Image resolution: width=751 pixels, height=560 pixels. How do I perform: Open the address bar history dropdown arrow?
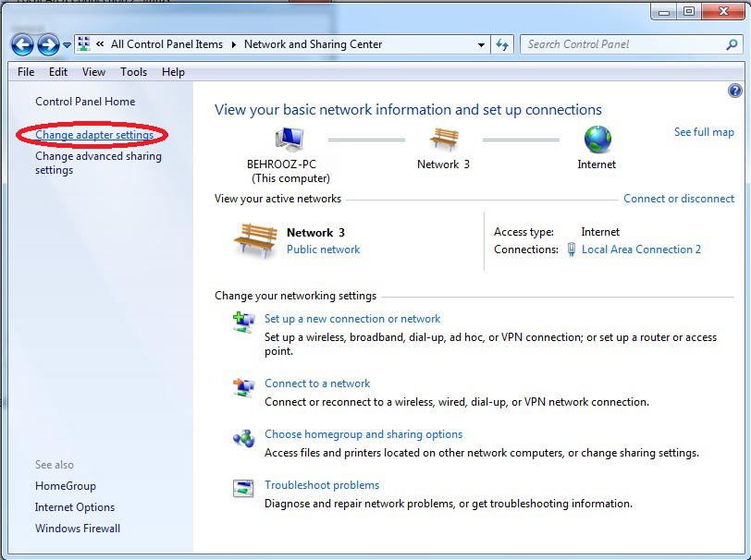481,44
